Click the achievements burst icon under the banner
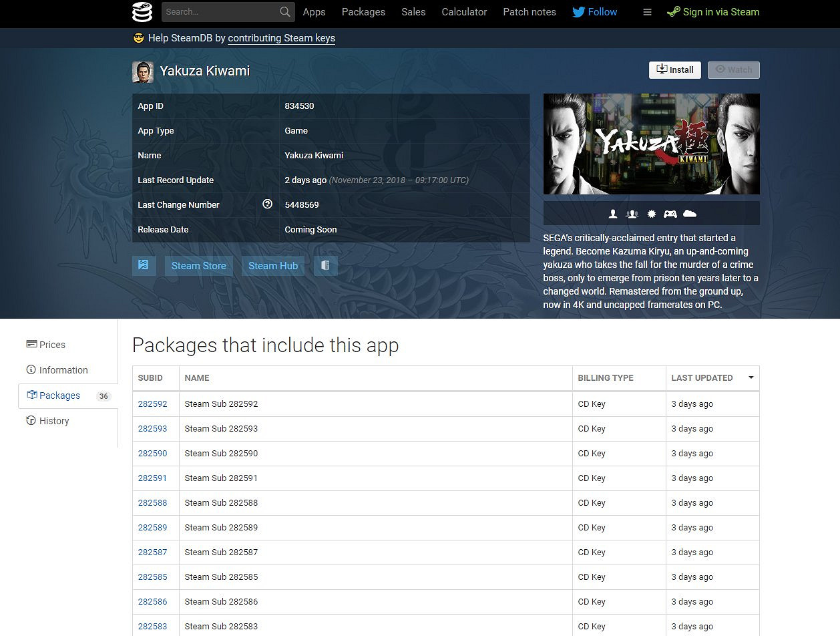Image resolution: width=840 pixels, height=636 pixels. point(652,214)
